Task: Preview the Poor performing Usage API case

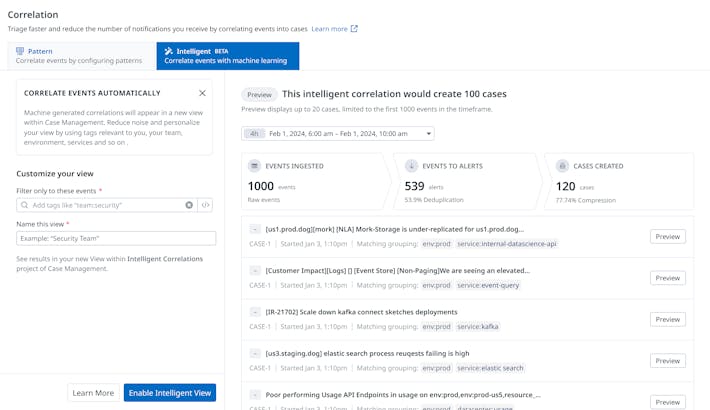Action: click(668, 402)
